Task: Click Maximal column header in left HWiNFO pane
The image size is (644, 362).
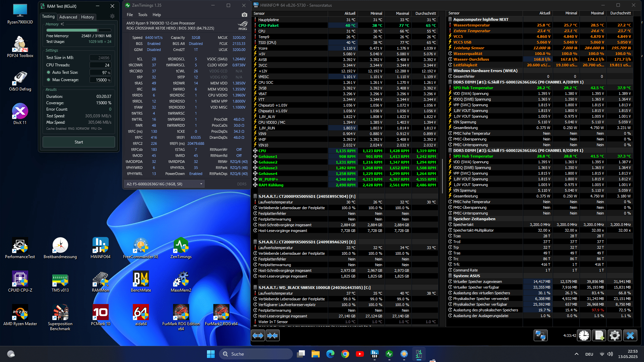Action: pyautogui.click(x=398, y=13)
